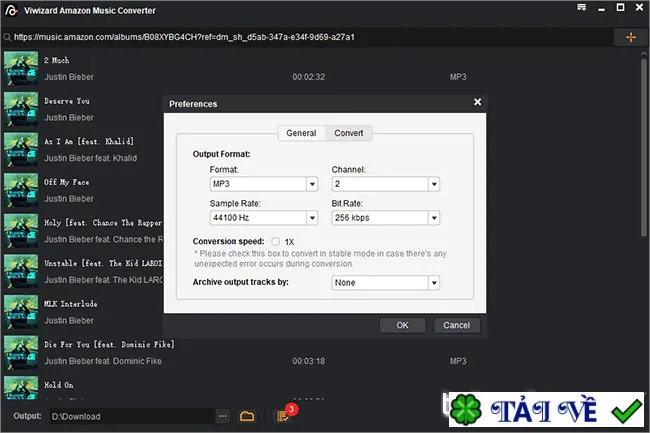Screen dimensions: 650x433
Task: Click the 2 Much album thumbnail
Action: pyautogui.click(x=21, y=68)
